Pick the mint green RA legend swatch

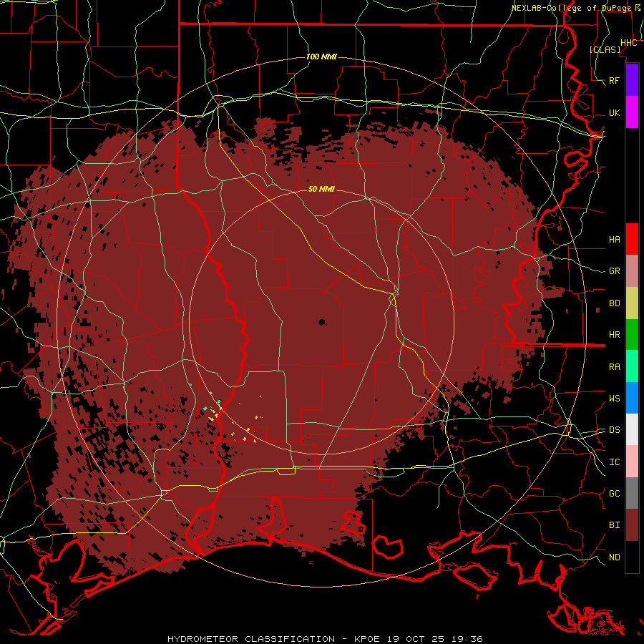point(632,366)
